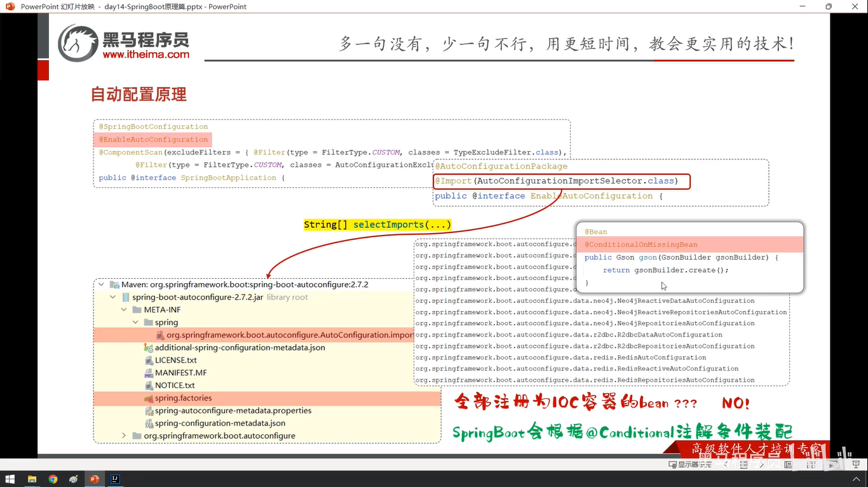Image resolution: width=868 pixels, height=487 pixels.
Task: Click the Maven library icon
Action: coord(114,285)
